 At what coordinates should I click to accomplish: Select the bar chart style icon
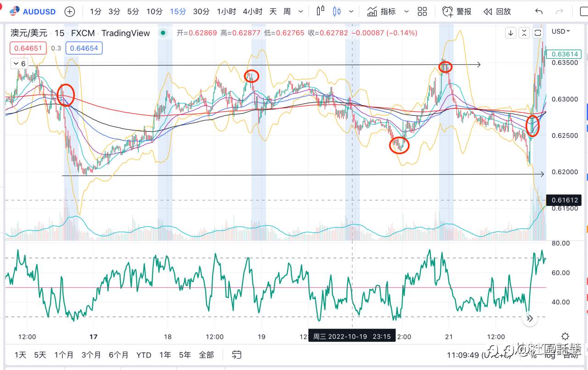point(321,11)
